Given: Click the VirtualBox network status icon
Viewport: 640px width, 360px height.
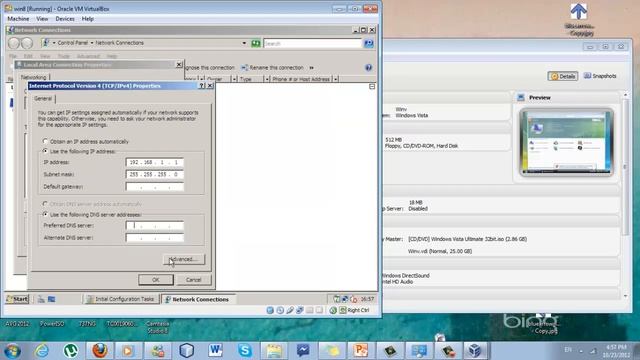Looking at the screenshot, I should (x=300, y=310).
